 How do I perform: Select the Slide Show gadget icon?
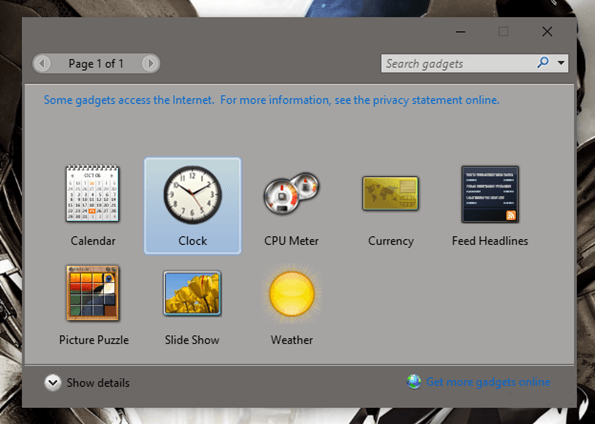(x=192, y=293)
